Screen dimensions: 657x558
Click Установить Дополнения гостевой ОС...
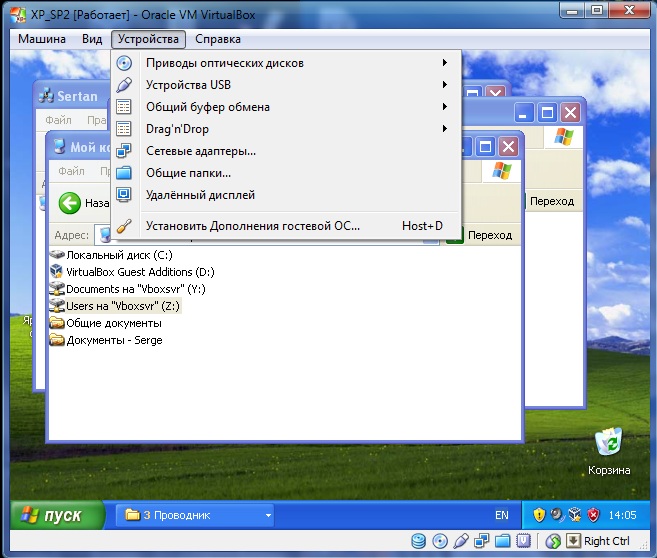[286, 226]
